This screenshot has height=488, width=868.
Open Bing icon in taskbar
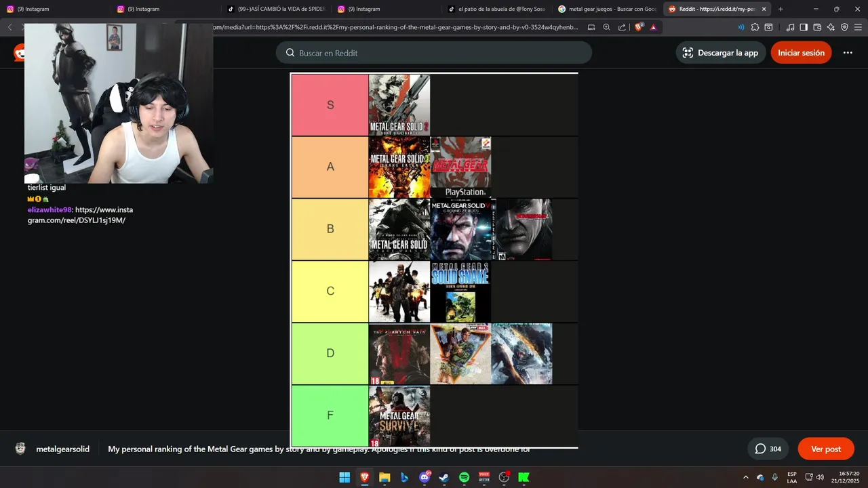404,477
